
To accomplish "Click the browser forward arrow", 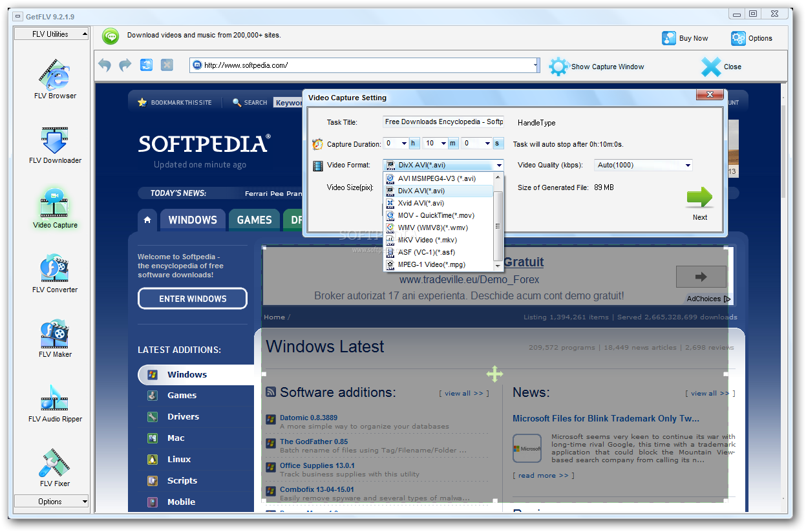I will pos(125,65).
